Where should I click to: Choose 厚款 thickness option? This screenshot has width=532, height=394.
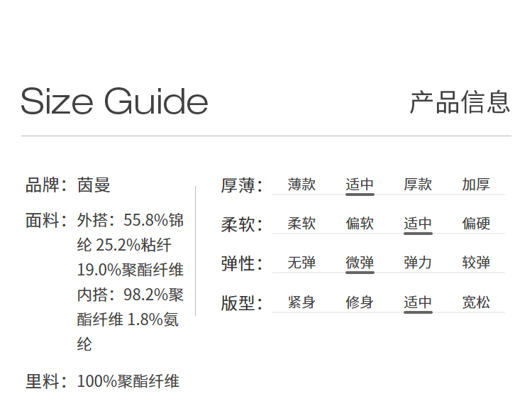pyautogui.click(x=418, y=185)
